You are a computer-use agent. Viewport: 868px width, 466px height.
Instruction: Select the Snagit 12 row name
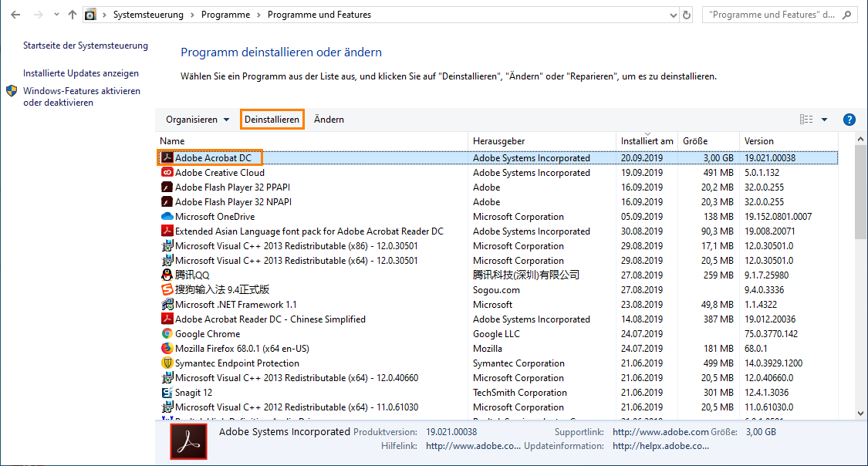click(x=194, y=393)
